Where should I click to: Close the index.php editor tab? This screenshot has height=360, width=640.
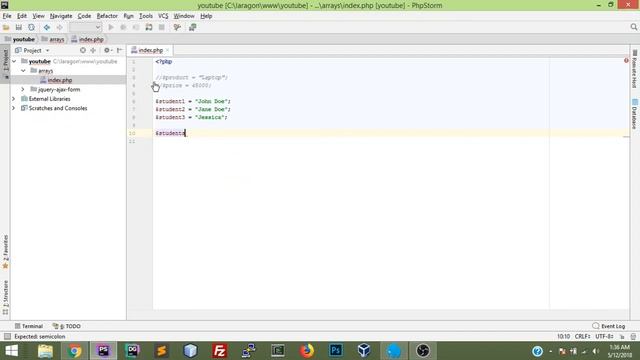[167, 50]
